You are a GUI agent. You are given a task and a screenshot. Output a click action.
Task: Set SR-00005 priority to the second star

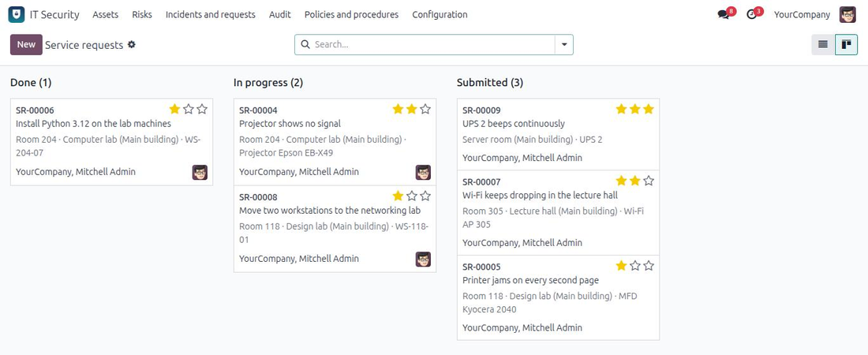pos(635,265)
